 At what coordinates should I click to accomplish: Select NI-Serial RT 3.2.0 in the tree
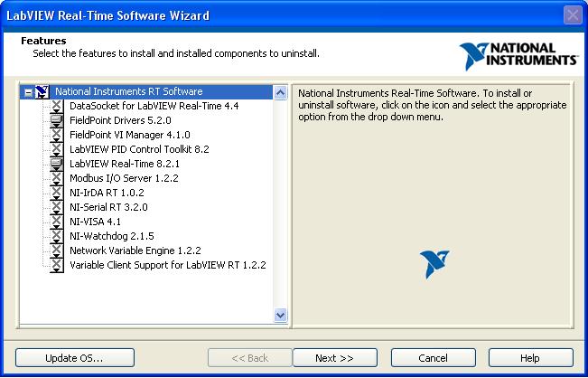(108, 207)
